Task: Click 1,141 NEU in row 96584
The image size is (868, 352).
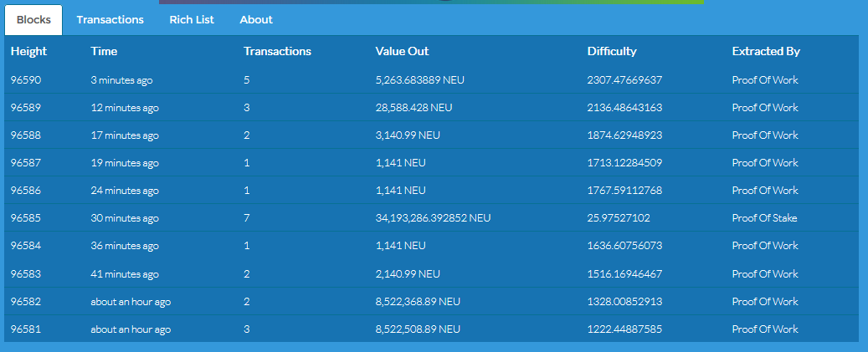Action: click(400, 246)
